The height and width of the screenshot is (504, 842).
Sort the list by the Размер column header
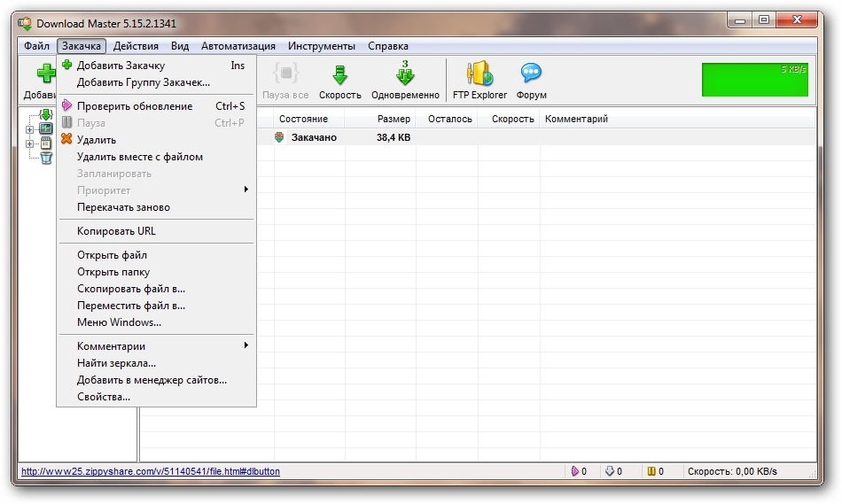click(x=393, y=119)
